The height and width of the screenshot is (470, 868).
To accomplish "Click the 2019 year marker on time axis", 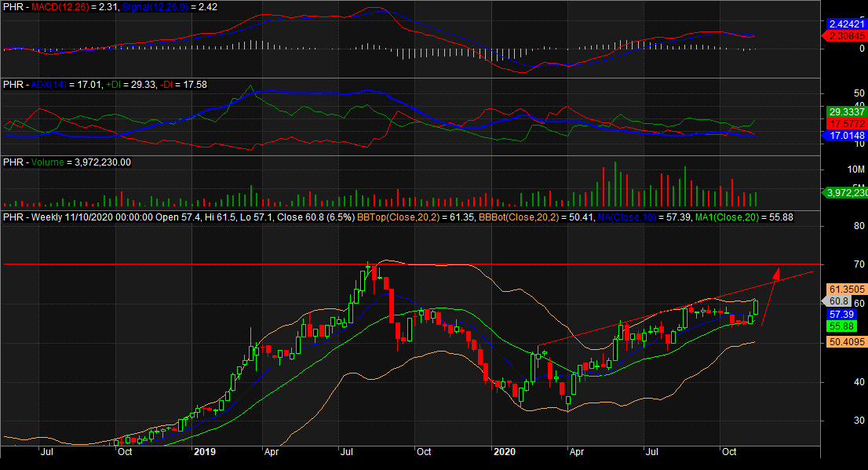I will [x=205, y=452].
